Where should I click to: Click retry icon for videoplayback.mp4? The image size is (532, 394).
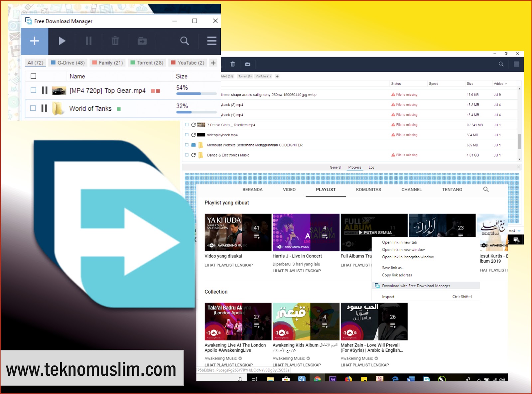click(194, 135)
